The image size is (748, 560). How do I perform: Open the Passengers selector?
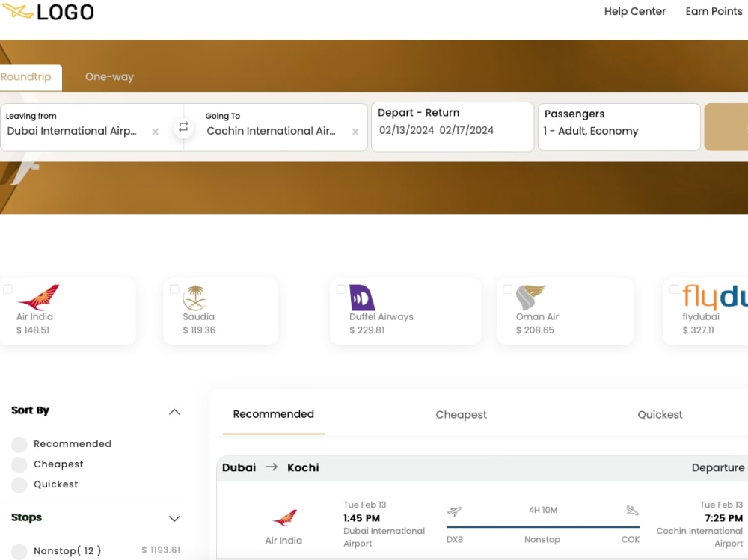point(619,127)
